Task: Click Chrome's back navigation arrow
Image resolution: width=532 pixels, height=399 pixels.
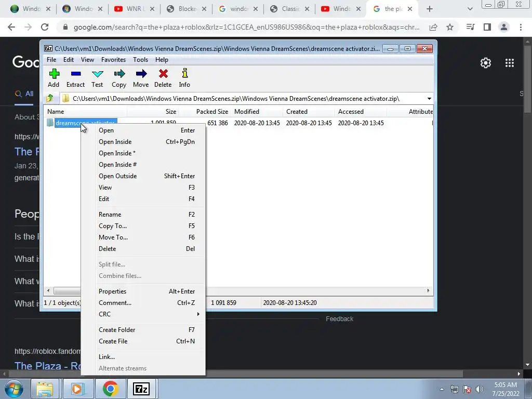Action: pyautogui.click(x=11, y=27)
